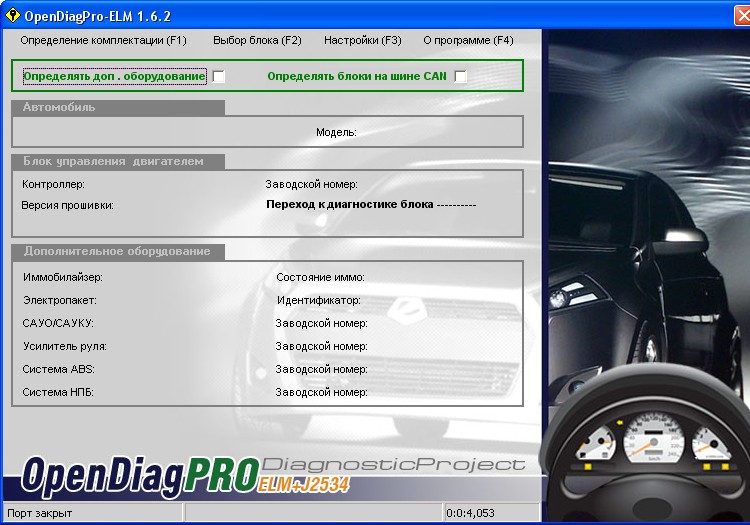Click Заводской номер: in Усилитель руля row

pyautogui.click(x=321, y=346)
